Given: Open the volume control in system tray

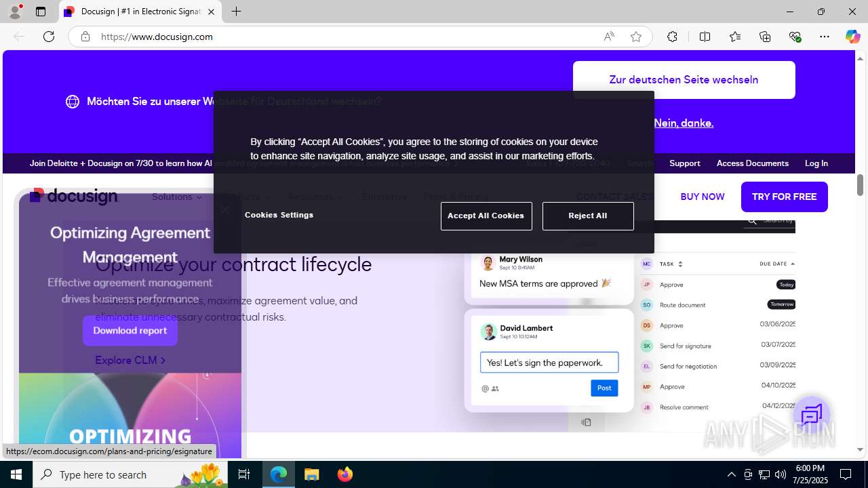Looking at the screenshot, I should [x=781, y=474].
